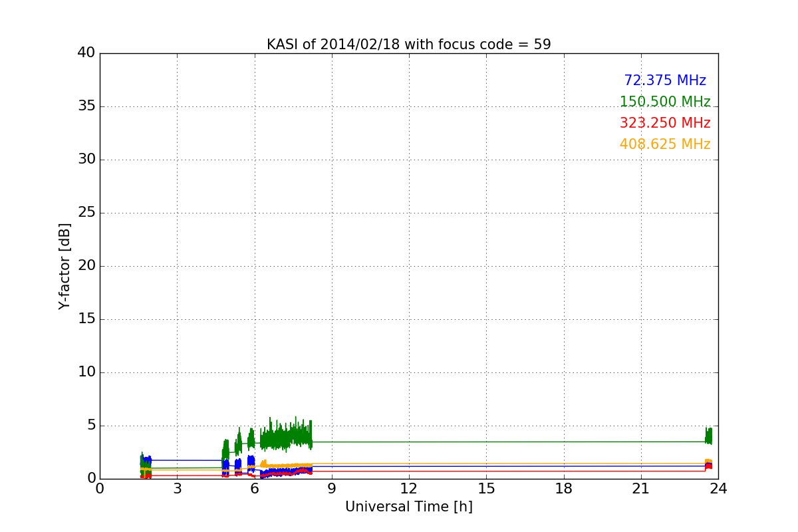Click the x-axis tick label 21
The height and width of the screenshot is (532, 798).
tap(641, 489)
